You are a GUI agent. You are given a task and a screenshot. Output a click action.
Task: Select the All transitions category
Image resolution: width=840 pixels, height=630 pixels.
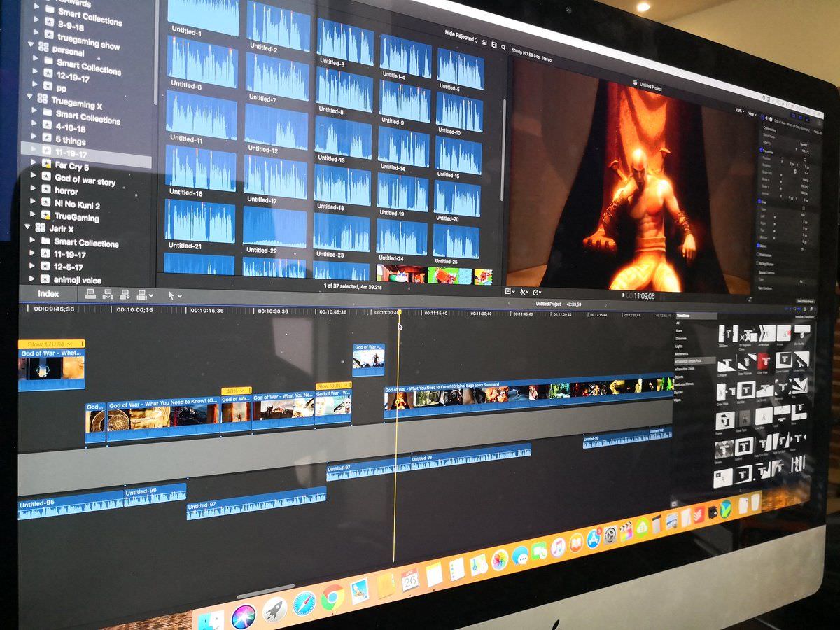pyautogui.click(x=679, y=323)
